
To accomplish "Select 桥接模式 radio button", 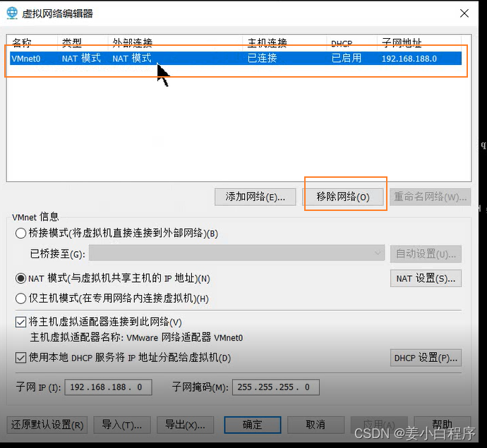I will pos(20,233).
